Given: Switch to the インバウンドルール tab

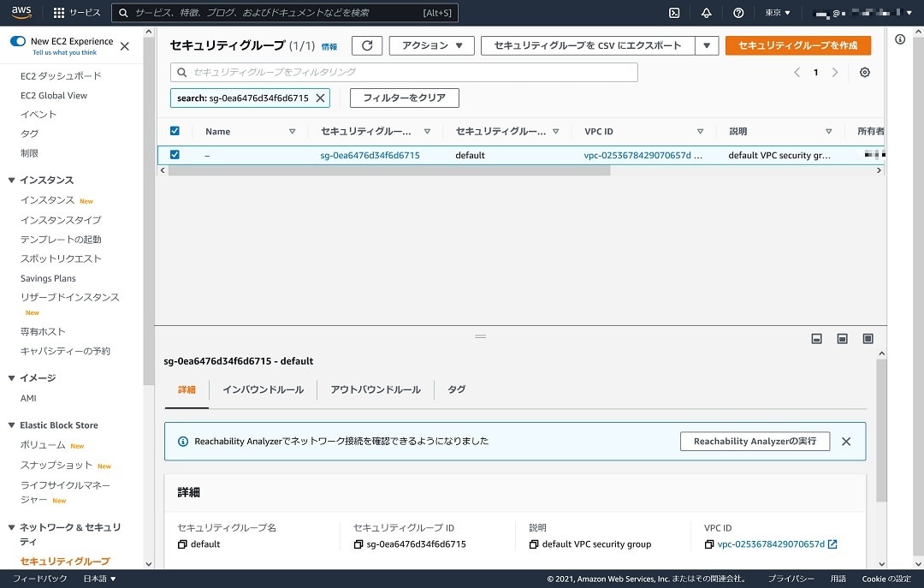Looking at the screenshot, I should click(264, 389).
